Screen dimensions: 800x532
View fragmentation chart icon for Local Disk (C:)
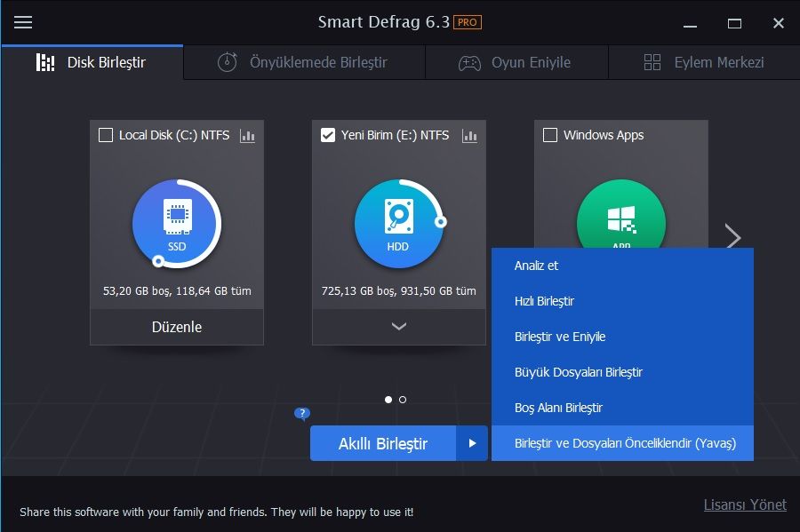pyautogui.click(x=247, y=136)
